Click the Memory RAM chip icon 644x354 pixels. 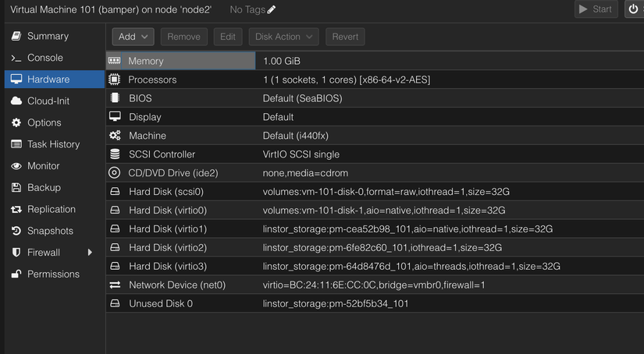pos(114,61)
